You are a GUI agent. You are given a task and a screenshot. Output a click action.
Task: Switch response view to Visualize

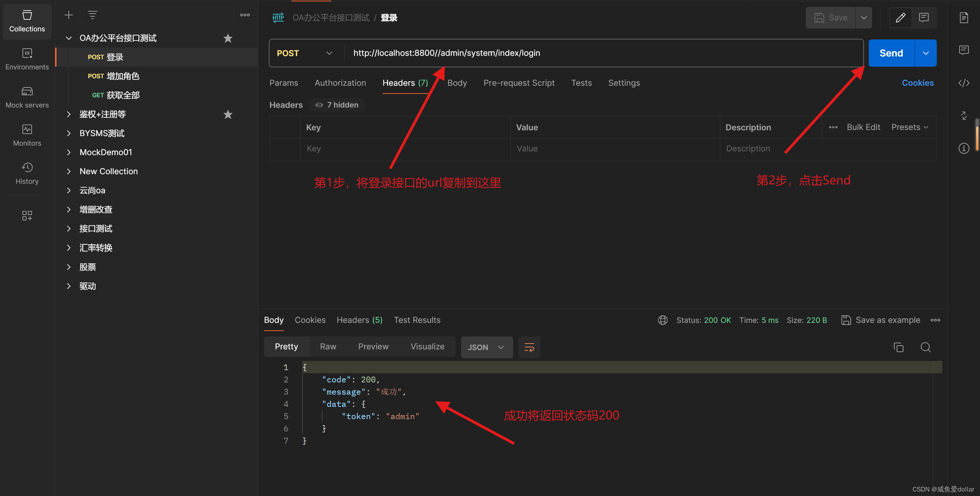(x=427, y=347)
